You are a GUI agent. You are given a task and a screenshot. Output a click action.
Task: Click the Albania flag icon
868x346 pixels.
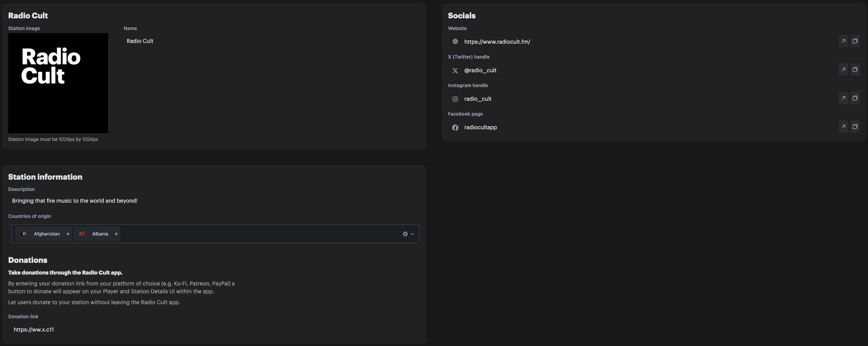(x=82, y=234)
